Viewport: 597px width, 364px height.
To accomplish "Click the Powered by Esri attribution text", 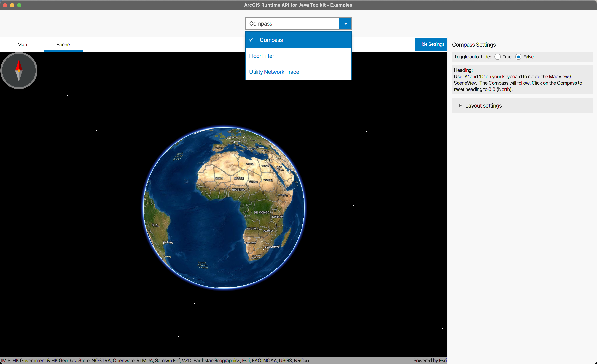I will tap(430, 360).
